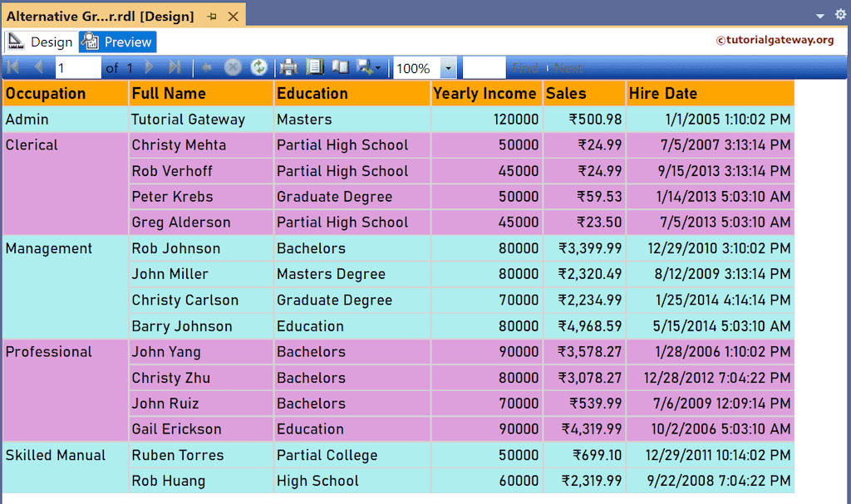851x504 pixels.
Task: Stop report rendering
Action: pos(233,68)
